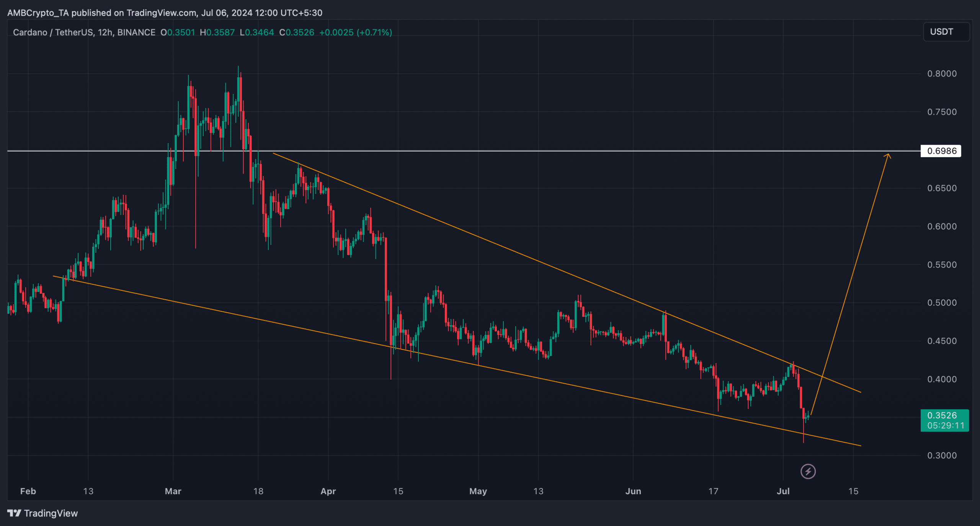Click the TradingView logo
This screenshot has width=980, height=526.
coord(42,513)
